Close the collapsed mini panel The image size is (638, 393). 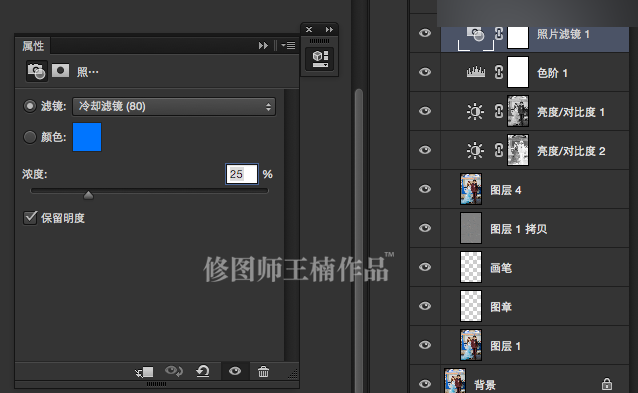click(309, 29)
